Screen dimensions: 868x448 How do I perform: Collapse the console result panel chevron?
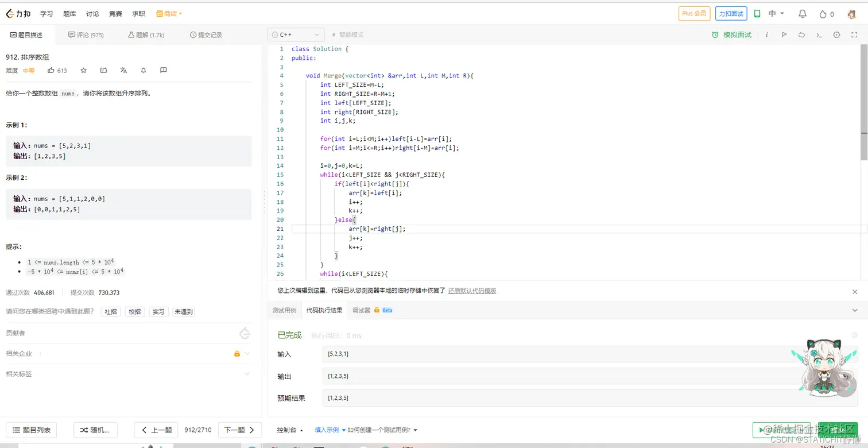(855, 310)
